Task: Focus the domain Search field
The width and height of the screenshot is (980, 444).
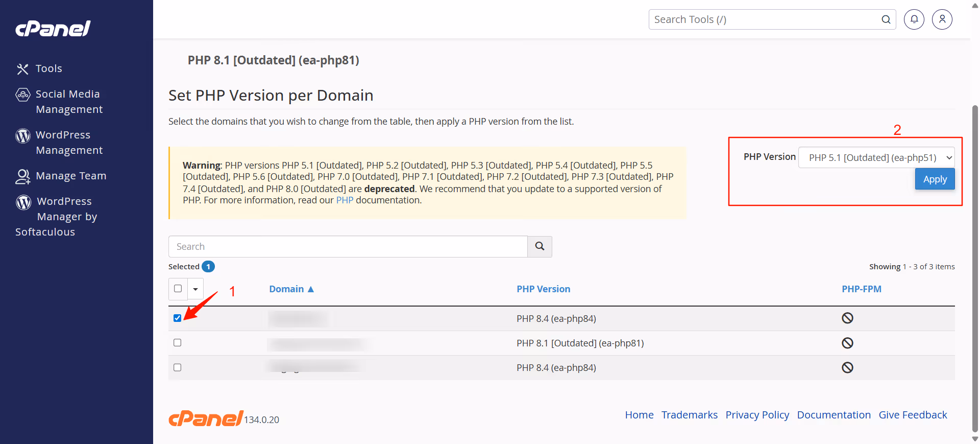Action: (348, 246)
